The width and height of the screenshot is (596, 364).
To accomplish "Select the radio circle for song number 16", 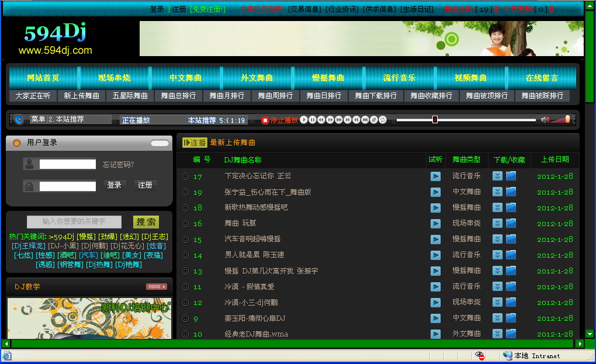I will 185,224.
